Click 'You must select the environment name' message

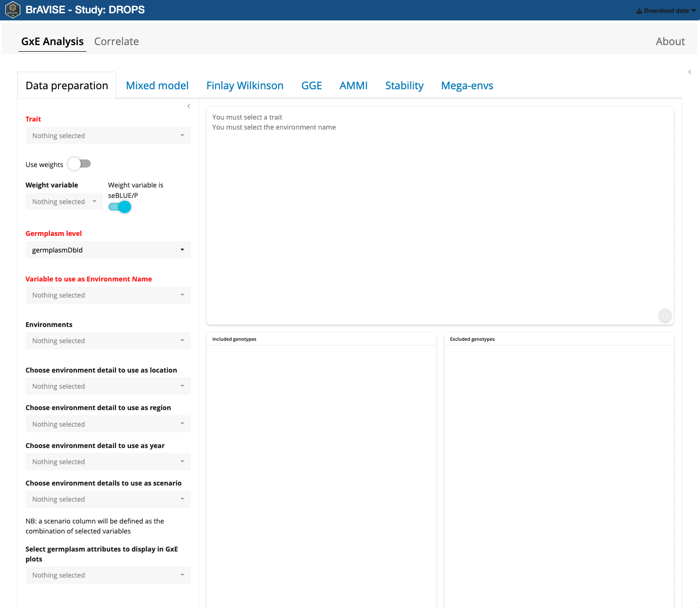(274, 127)
